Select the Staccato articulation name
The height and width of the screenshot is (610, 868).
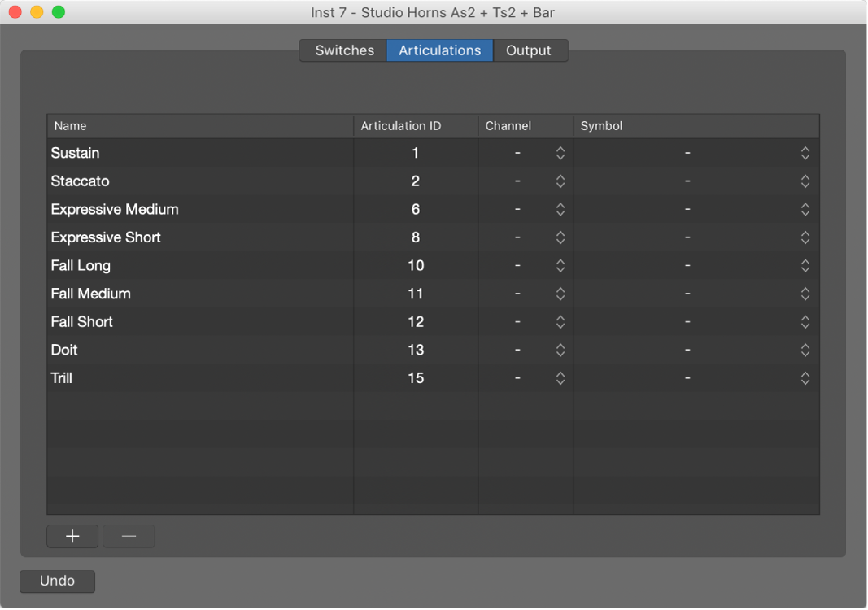coord(81,181)
